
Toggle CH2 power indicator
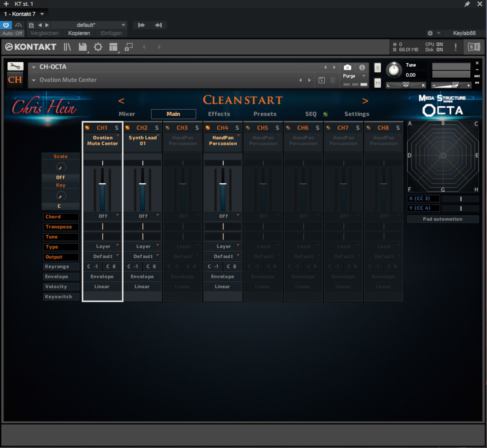(x=127, y=128)
